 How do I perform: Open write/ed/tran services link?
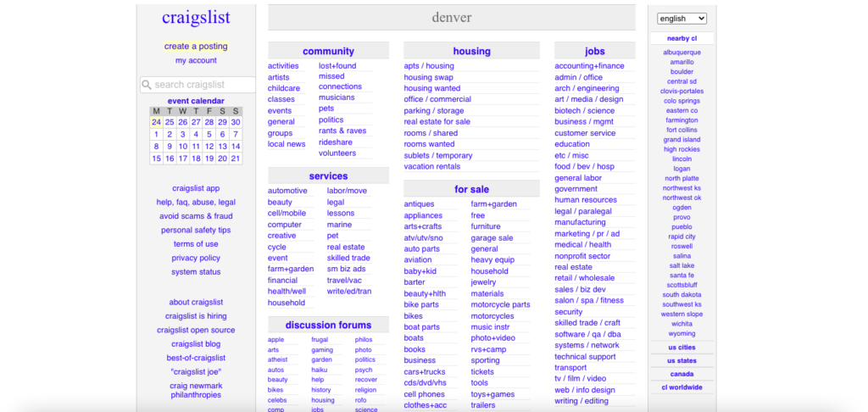[x=348, y=292]
